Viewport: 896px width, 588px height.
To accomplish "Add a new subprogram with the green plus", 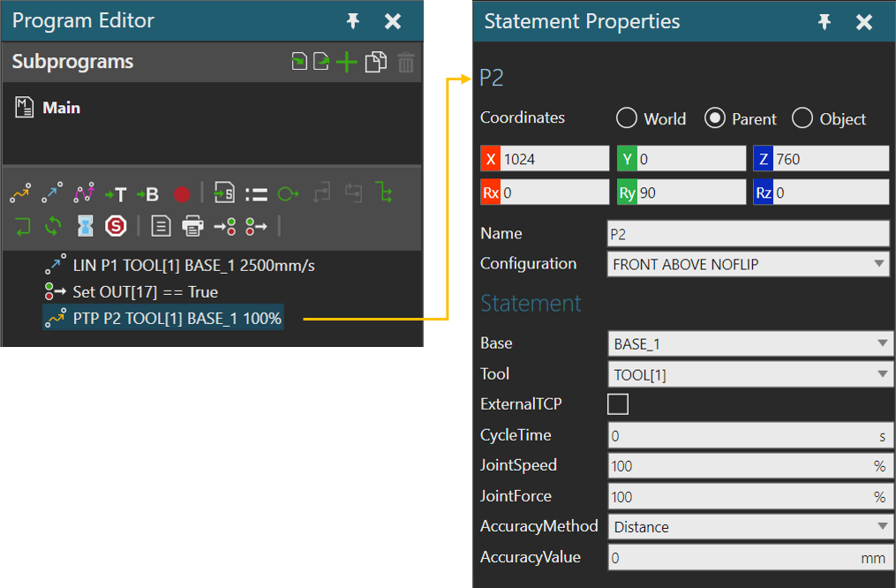I will (347, 63).
